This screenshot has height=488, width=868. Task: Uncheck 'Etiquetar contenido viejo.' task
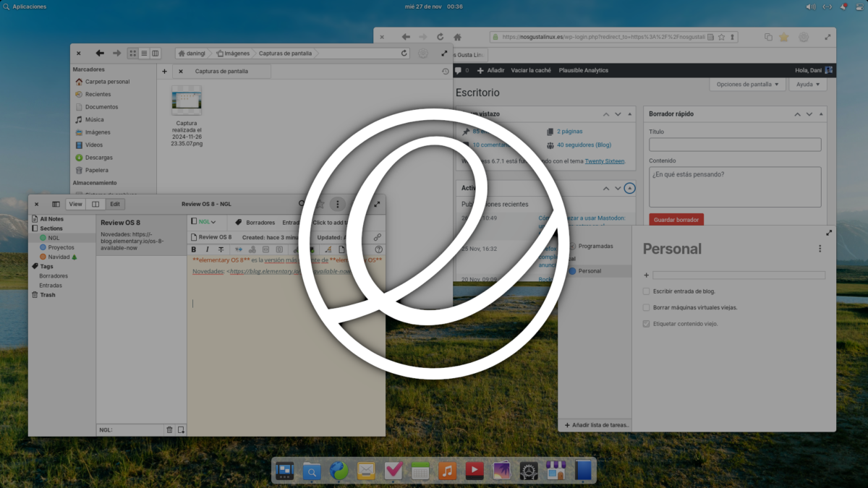(x=646, y=324)
